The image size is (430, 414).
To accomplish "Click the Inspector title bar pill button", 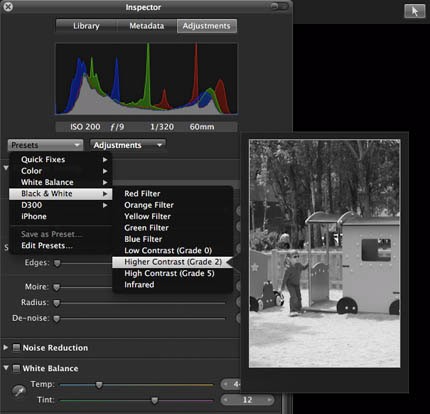I will click(279, 6).
